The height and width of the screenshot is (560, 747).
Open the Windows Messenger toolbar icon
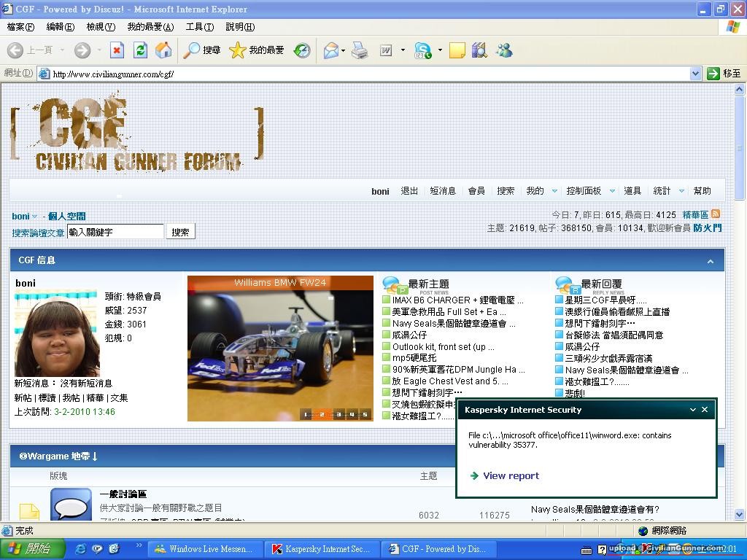click(x=503, y=50)
